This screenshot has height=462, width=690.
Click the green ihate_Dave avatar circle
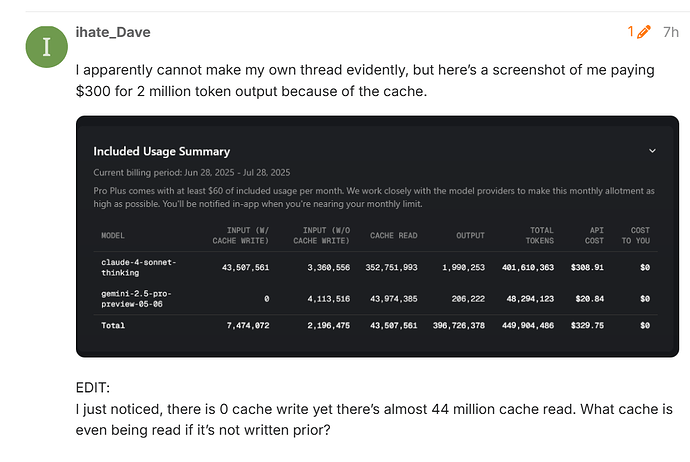[47, 47]
